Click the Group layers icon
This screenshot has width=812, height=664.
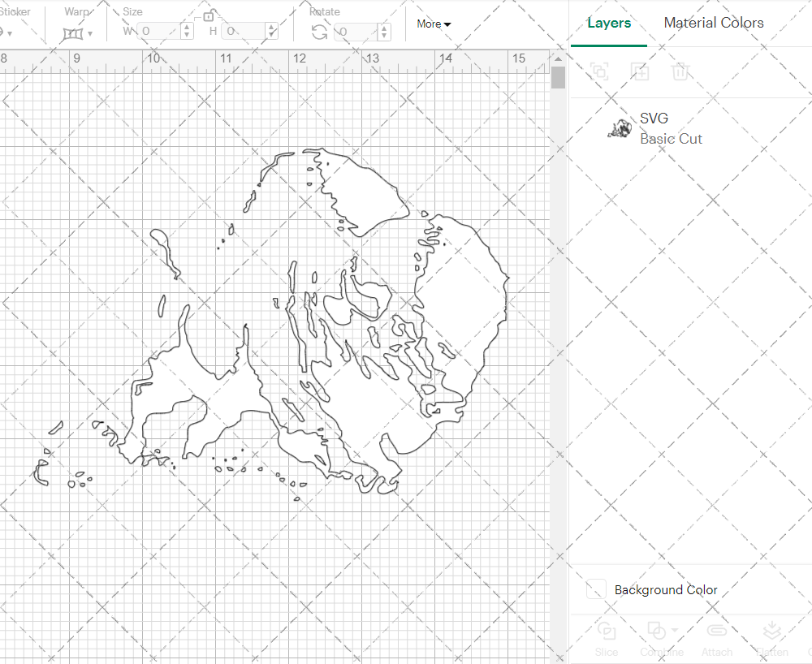pos(600,71)
